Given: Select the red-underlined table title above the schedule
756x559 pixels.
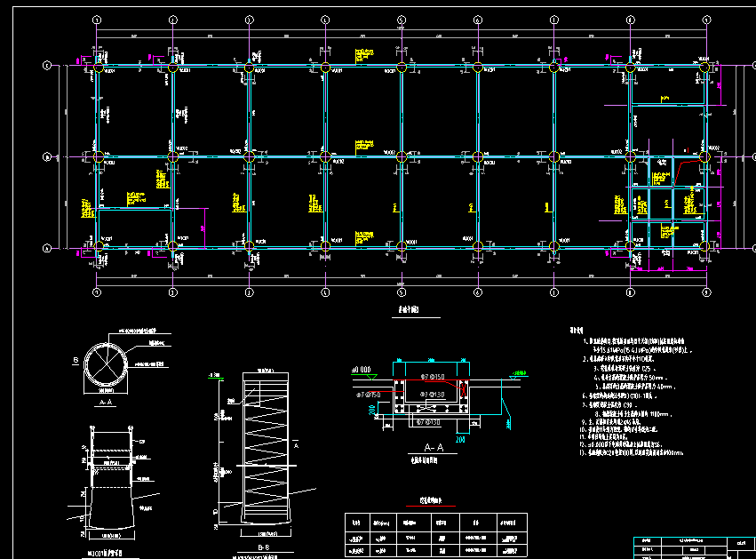Looking at the screenshot, I should (430, 500).
